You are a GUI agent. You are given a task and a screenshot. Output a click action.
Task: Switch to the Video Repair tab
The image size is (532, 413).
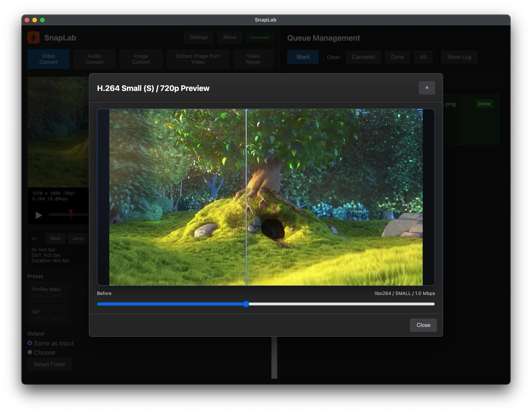click(x=253, y=59)
